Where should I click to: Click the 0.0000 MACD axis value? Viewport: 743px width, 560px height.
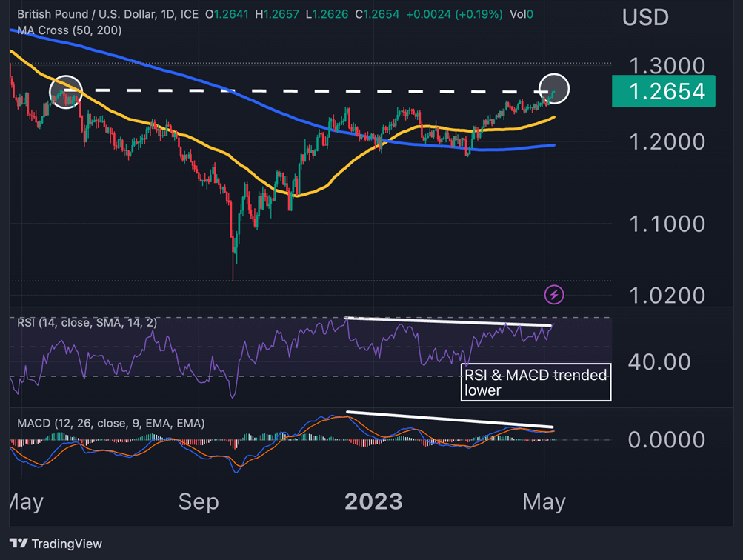tap(666, 440)
